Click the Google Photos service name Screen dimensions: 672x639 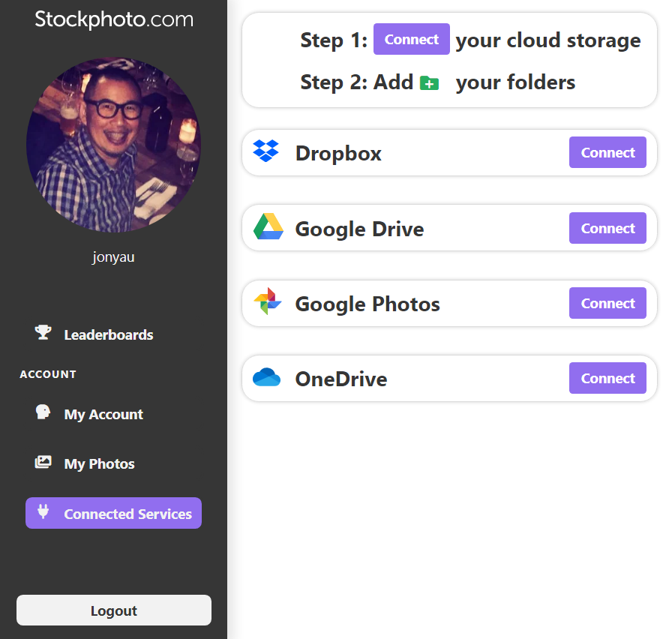367,304
